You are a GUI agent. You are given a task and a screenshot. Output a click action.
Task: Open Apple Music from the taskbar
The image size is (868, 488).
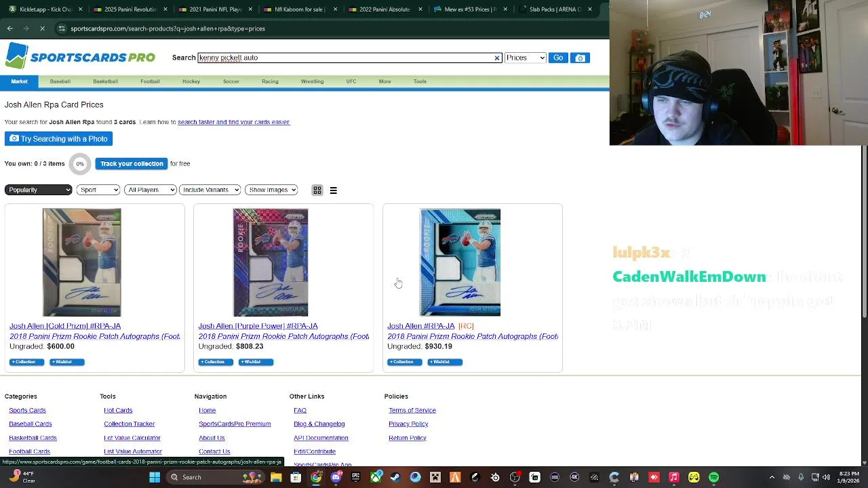pyautogui.click(x=673, y=477)
